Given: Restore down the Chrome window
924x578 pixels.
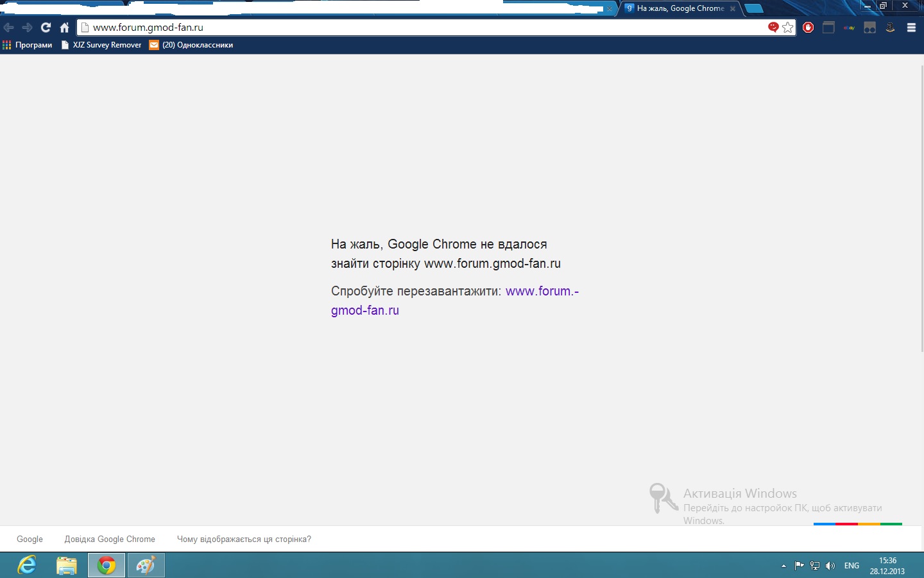Looking at the screenshot, I should (x=884, y=6).
